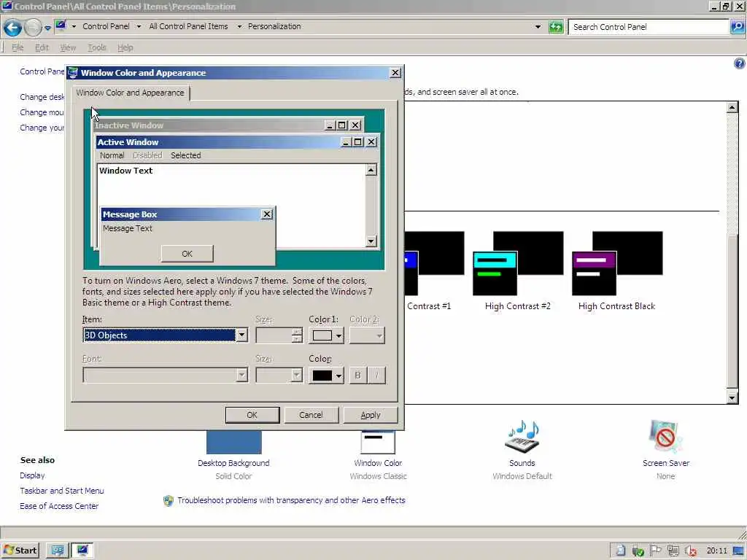Click Window Text area in preview
Viewport: 747px width, 560px height.
231,206
